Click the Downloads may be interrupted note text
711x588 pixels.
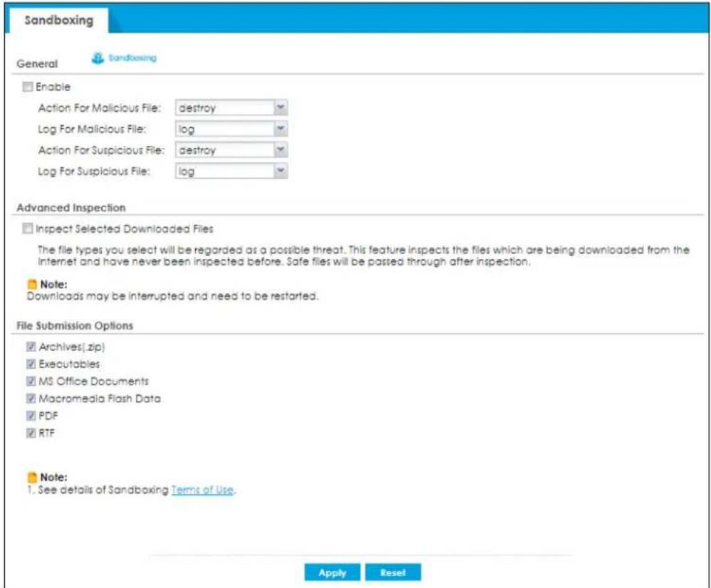tap(172, 296)
